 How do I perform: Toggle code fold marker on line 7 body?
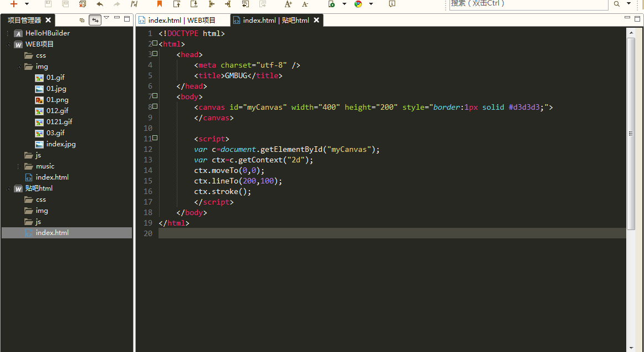(155, 96)
